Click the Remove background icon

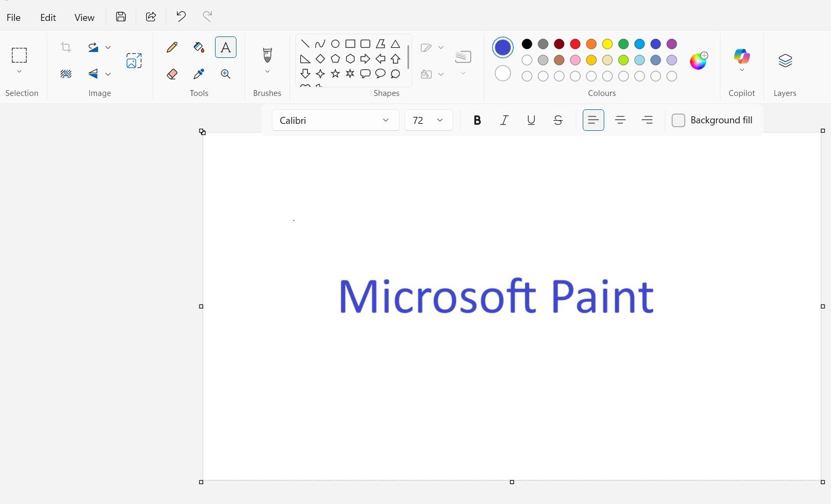[x=66, y=74]
